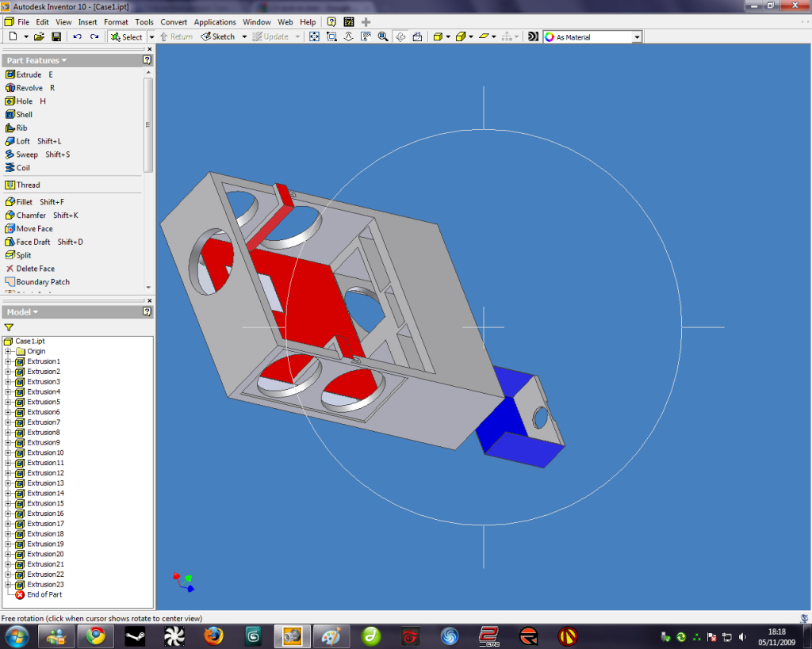Open the Sketch dropdown arrow
This screenshot has width=812, height=649.
[244, 36]
